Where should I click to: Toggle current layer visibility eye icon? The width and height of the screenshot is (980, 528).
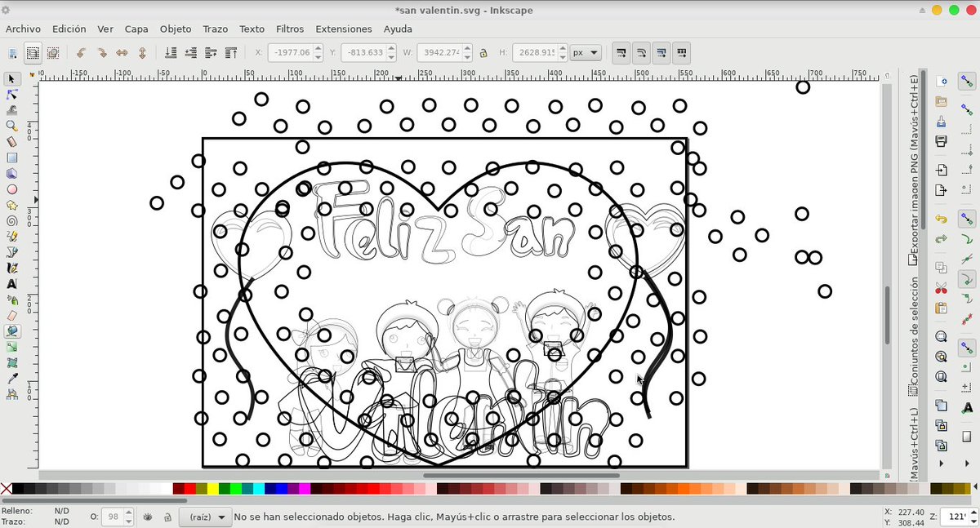149,517
